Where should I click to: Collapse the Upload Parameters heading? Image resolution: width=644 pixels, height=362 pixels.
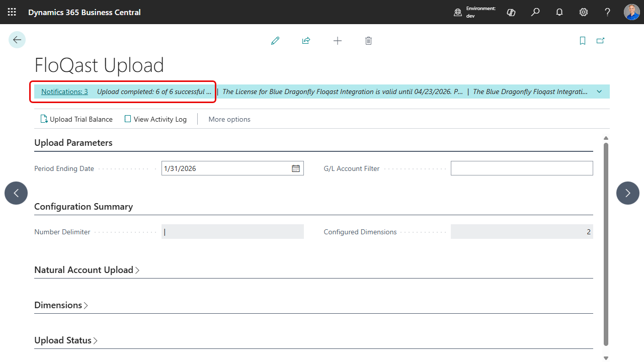(x=73, y=143)
